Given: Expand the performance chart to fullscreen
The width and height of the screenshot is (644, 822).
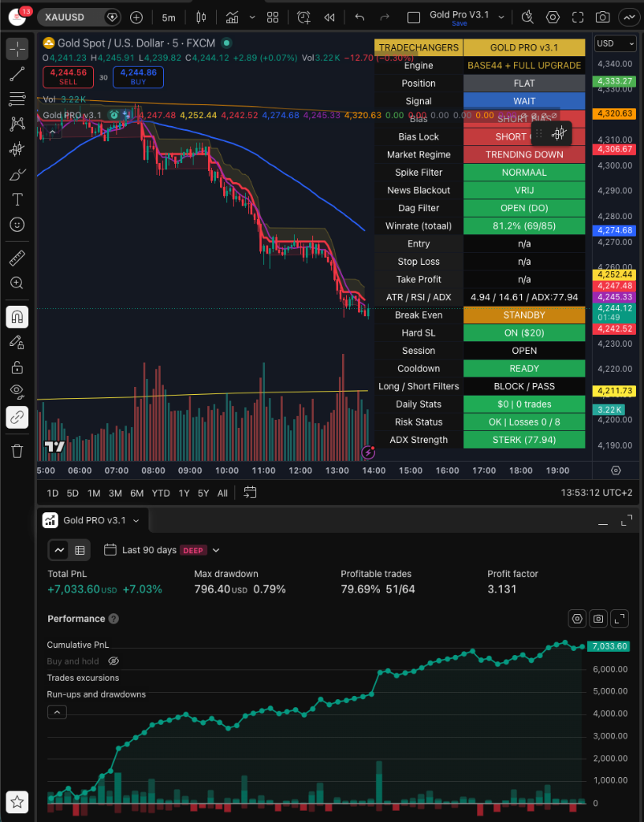Looking at the screenshot, I should click(619, 619).
